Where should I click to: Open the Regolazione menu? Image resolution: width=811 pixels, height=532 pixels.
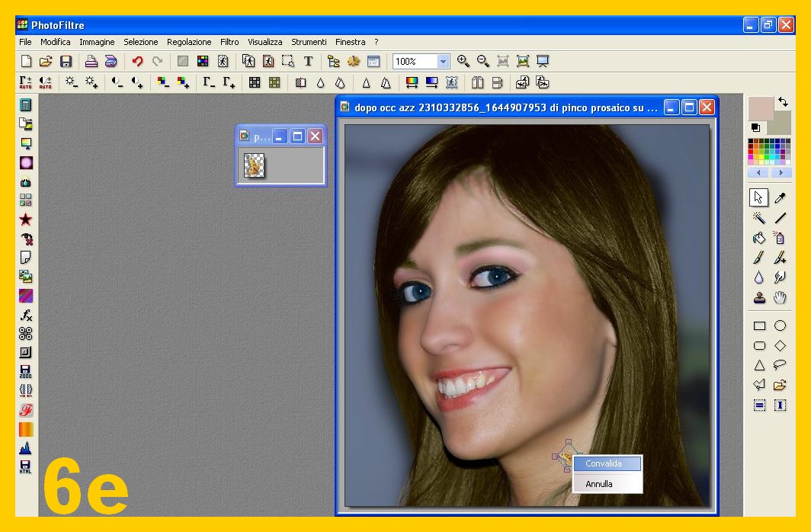(x=189, y=42)
